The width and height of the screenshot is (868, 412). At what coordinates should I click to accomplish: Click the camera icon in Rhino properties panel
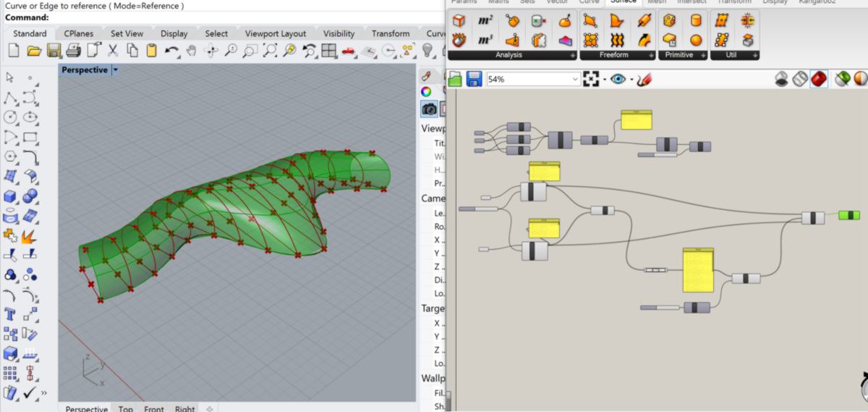pyautogui.click(x=430, y=109)
